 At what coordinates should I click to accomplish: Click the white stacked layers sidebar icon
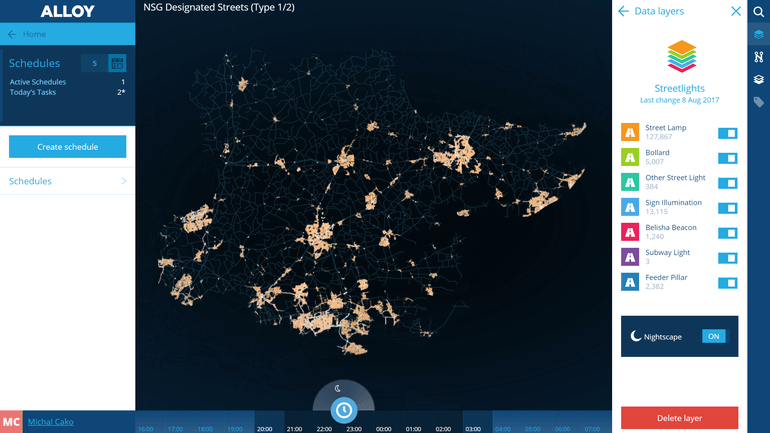pyautogui.click(x=759, y=79)
